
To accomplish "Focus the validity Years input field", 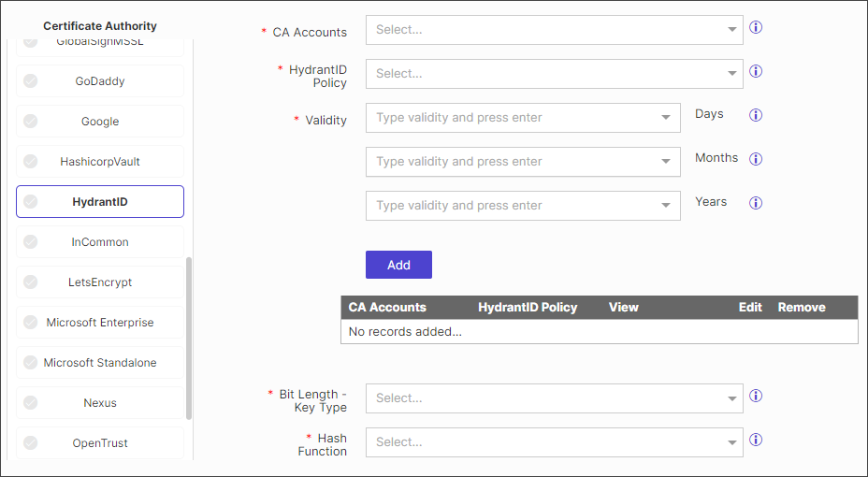I will [x=523, y=206].
